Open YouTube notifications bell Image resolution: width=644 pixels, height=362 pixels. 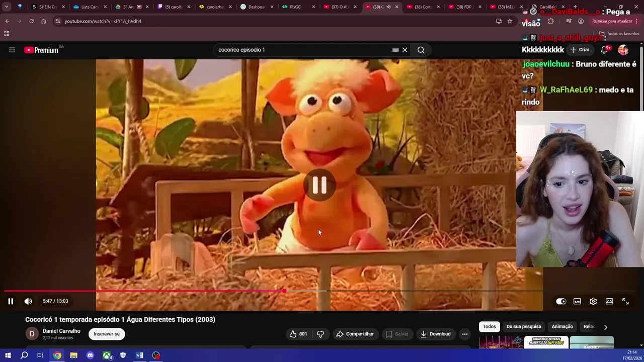pos(604,50)
